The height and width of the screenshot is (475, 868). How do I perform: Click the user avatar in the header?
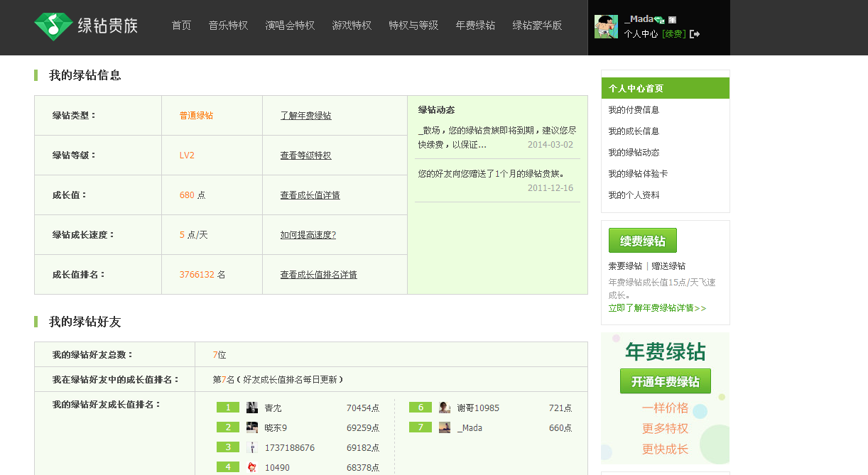(x=606, y=26)
